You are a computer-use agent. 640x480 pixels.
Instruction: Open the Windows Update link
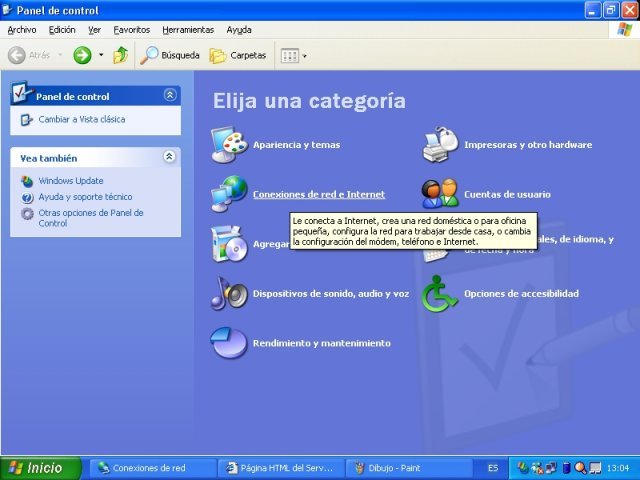point(71,181)
